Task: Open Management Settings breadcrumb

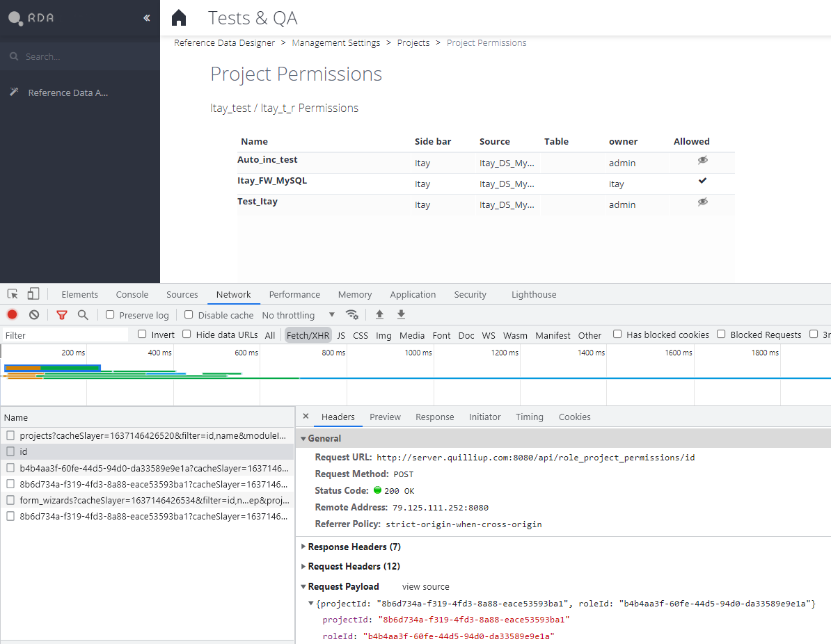Action: (336, 43)
